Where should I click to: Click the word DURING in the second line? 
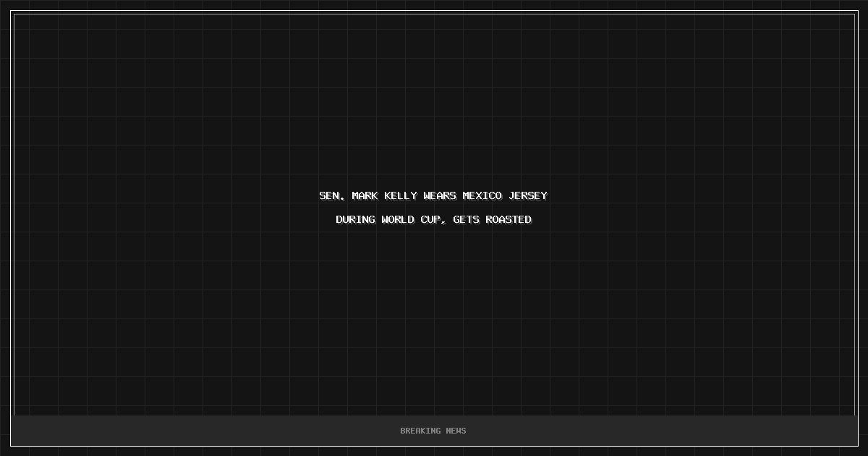(355, 220)
